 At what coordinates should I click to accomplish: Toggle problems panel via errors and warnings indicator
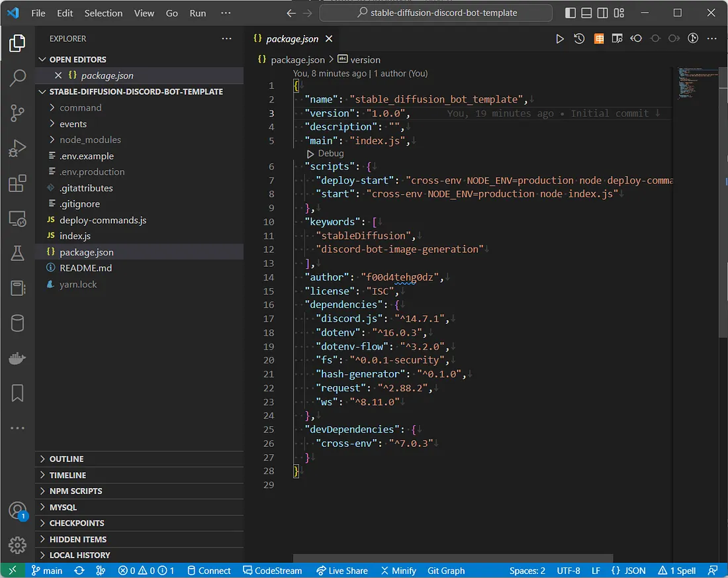coord(145,570)
